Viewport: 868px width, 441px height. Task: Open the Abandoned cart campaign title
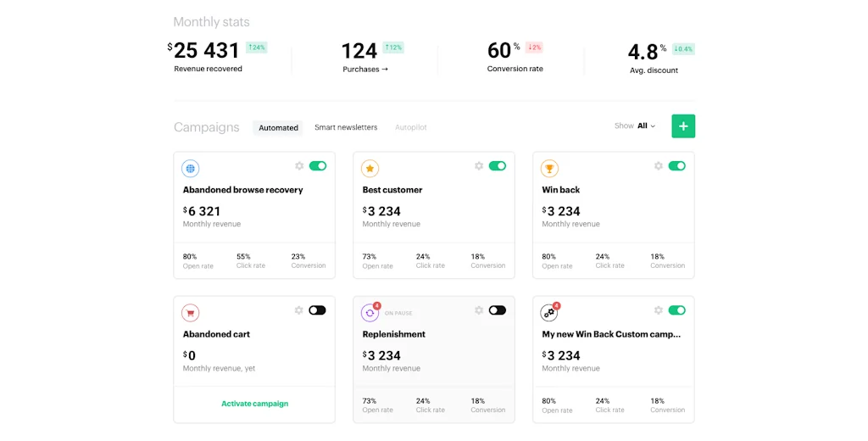pos(216,334)
